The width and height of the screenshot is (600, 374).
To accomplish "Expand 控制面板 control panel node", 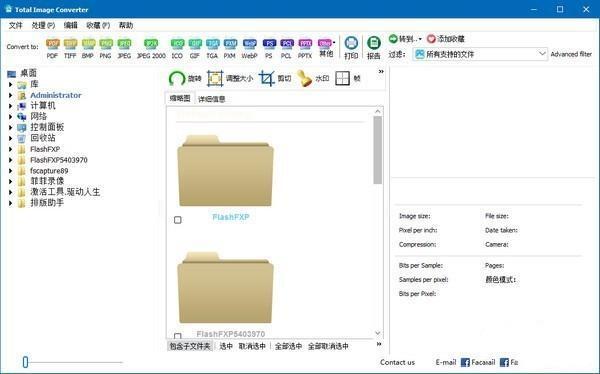I will pyautogui.click(x=11, y=127).
